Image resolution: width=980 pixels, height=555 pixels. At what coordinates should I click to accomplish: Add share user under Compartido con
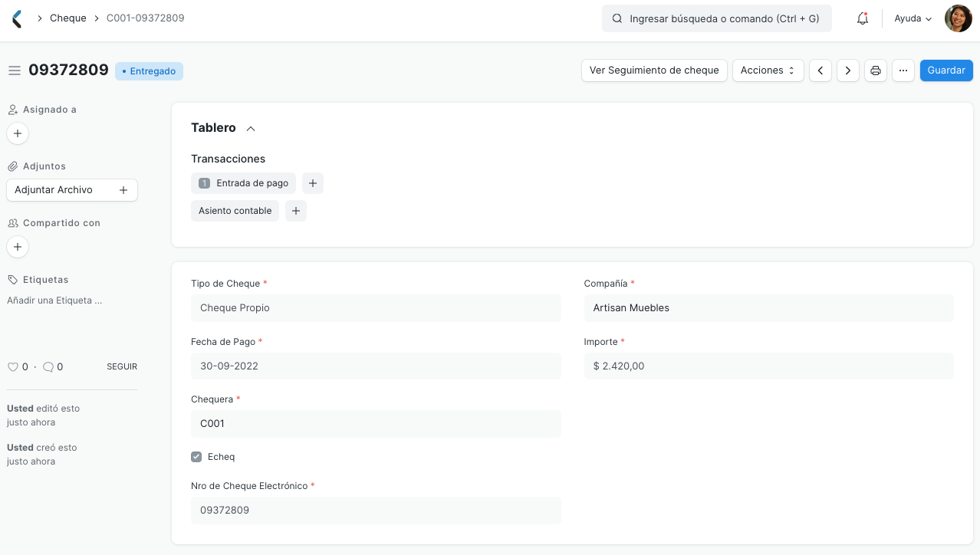click(18, 247)
